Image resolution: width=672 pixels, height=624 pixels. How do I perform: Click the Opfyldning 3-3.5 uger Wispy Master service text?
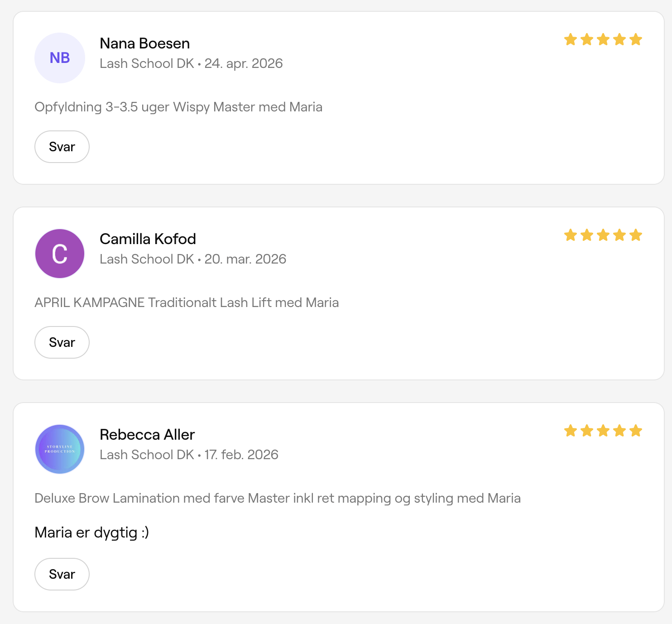(178, 107)
